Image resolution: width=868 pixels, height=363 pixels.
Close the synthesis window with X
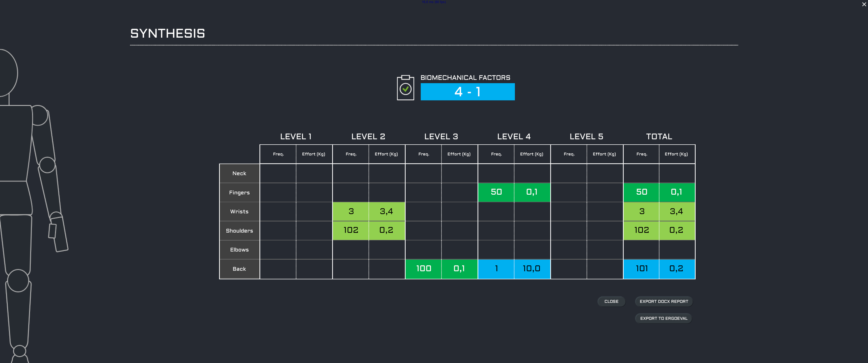864,4
